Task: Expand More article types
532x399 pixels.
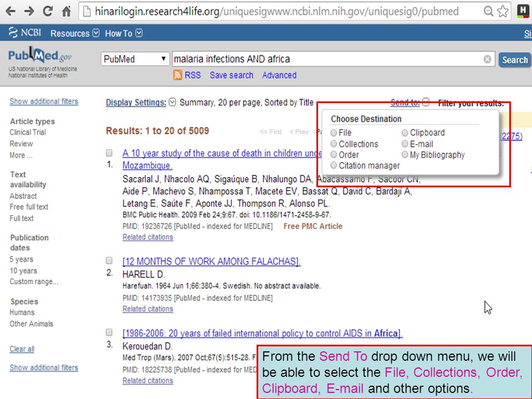Action: click(21, 155)
